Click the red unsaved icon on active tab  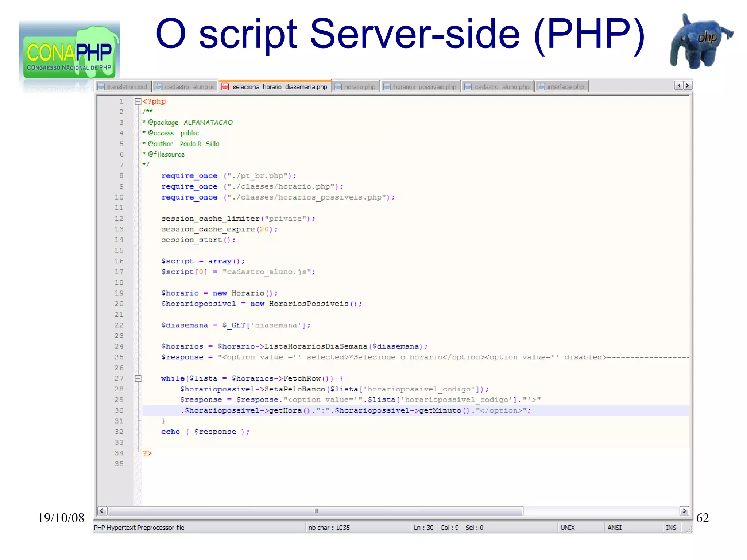pos(225,86)
